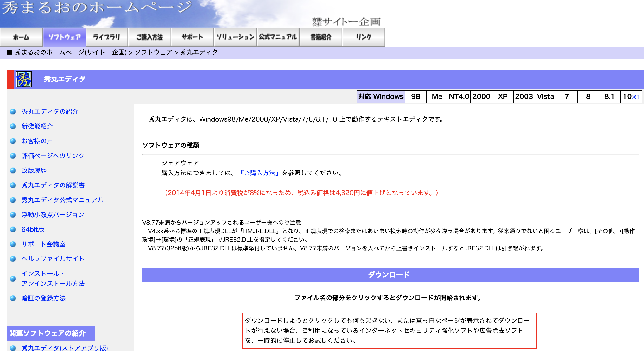644x351 pixels.
Task: Open 暗証の登録方法 sidebar link
Action: (x=44, y=298)
